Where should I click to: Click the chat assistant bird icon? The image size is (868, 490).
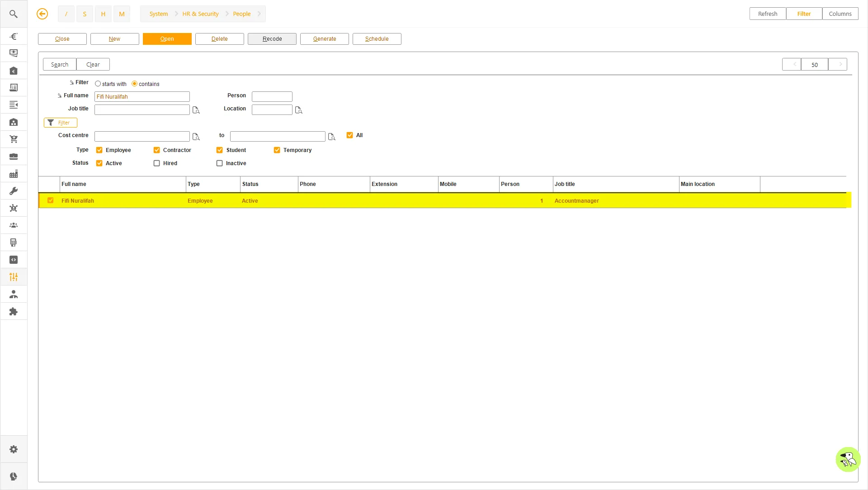pos(848,460)
